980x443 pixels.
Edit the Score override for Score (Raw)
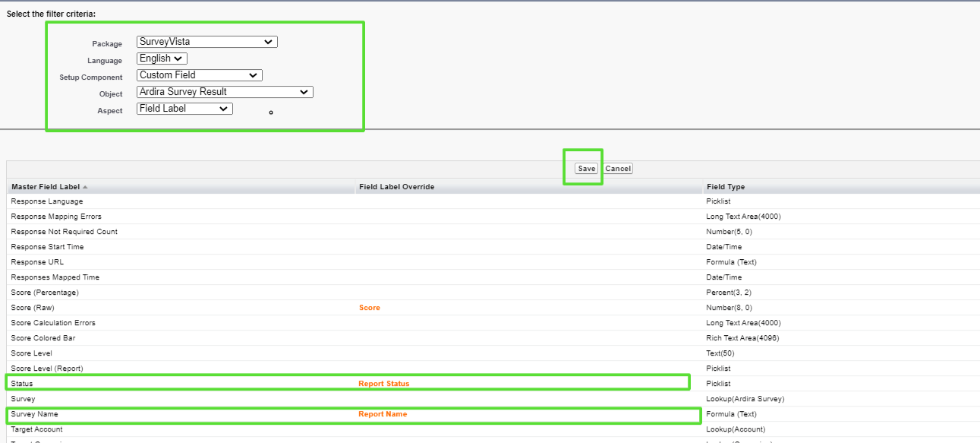(370, 307)
